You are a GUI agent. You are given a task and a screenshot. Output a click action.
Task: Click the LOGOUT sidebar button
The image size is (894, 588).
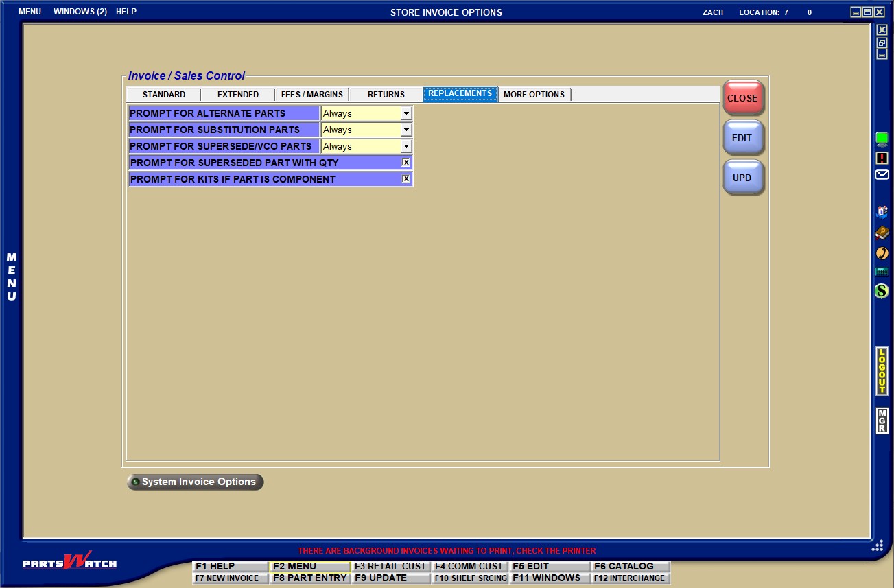(x=882, y=373)
